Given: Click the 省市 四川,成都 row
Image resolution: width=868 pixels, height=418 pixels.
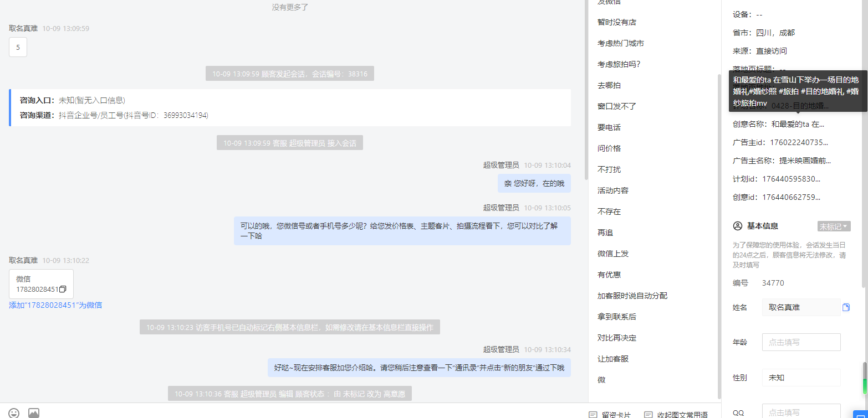Looking at the screenshot, I should click(764, 33).
